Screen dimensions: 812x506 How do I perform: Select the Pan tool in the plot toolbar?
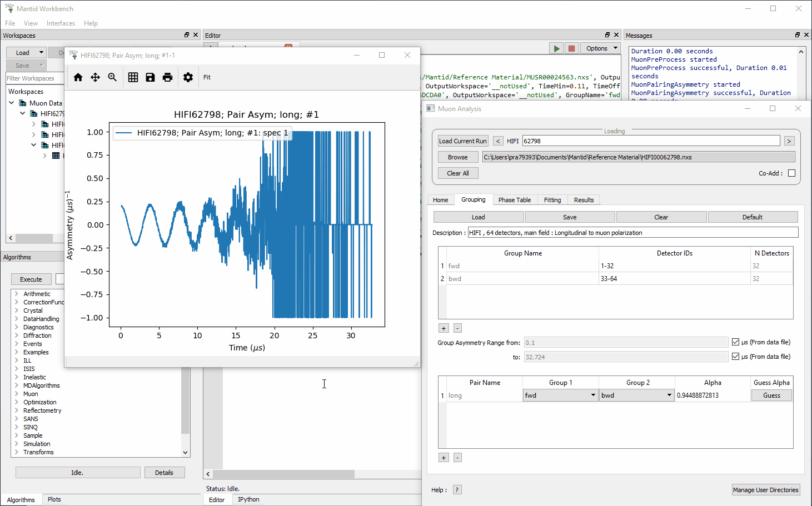pyautogui.click(x=95, y=77)
